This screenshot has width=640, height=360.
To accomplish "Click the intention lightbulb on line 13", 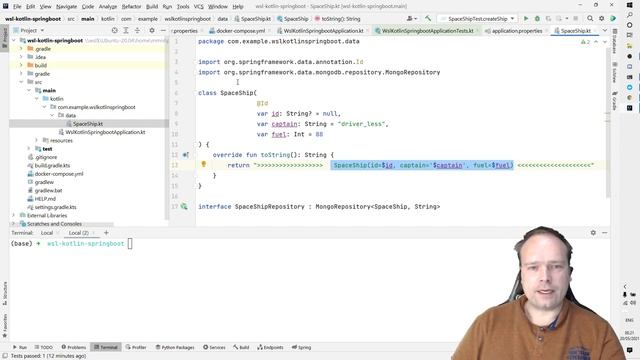I will click(x=204, y=164).
